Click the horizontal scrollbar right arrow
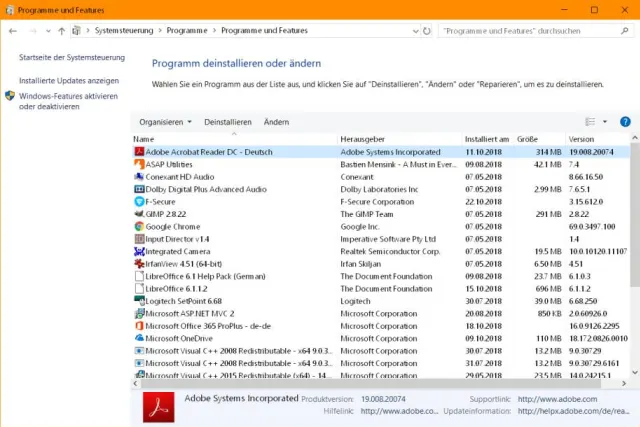Viewport: 640px width, 427px height. [624, 383]
